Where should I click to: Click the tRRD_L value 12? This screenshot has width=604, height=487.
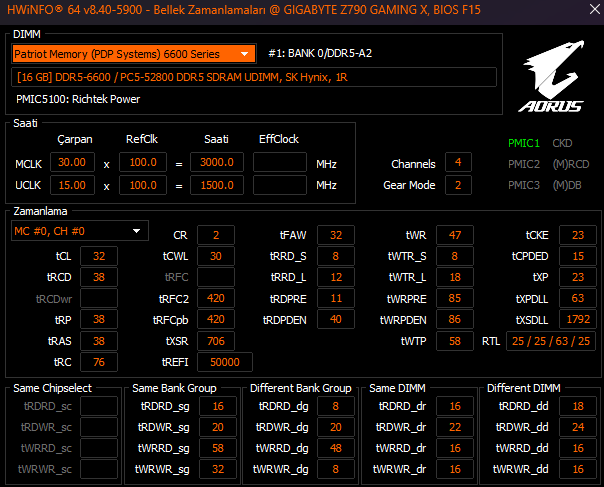pos(336,277)
